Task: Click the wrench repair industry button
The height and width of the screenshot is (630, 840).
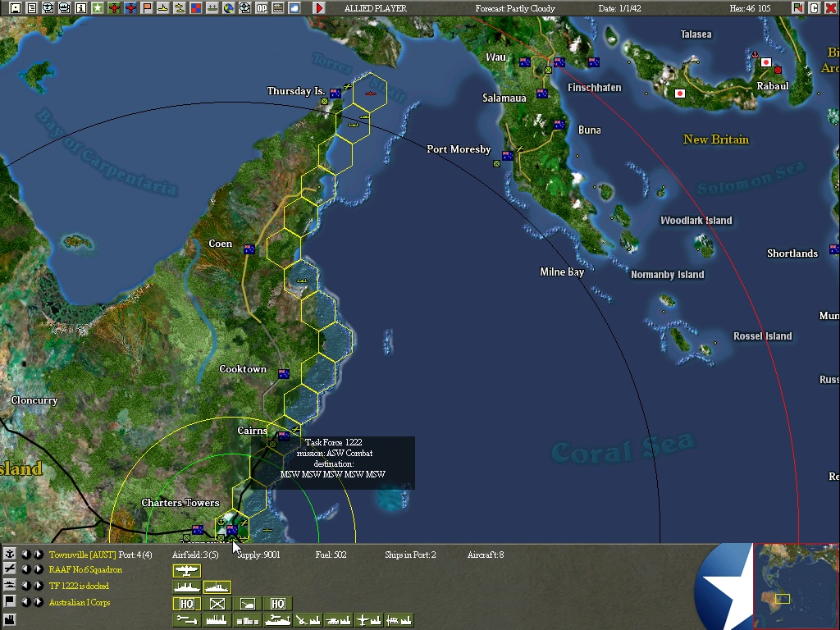Action: tap(186, 620)
